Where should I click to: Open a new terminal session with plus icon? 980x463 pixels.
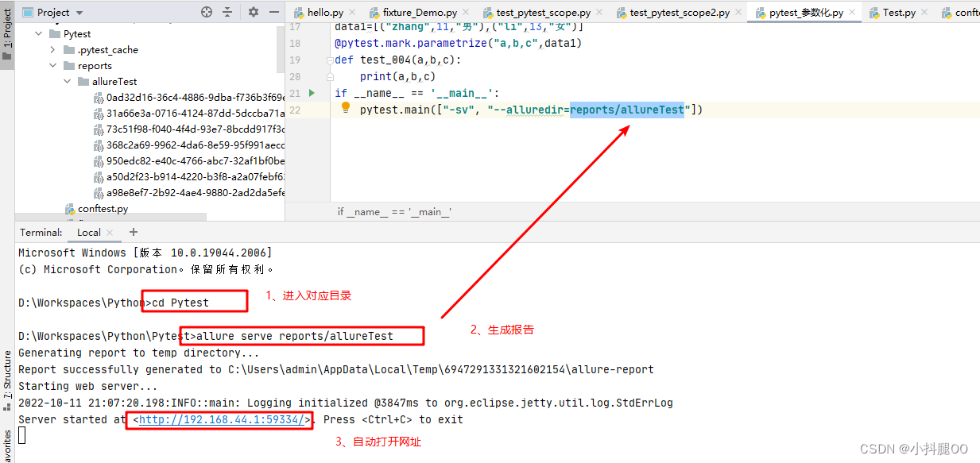[133, 232]
